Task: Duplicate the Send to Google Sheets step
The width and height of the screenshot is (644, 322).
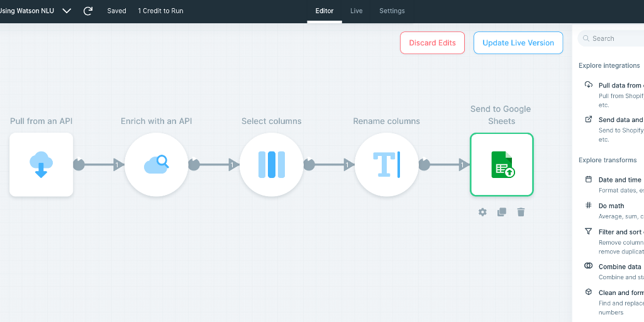Action: coord(501,212)
